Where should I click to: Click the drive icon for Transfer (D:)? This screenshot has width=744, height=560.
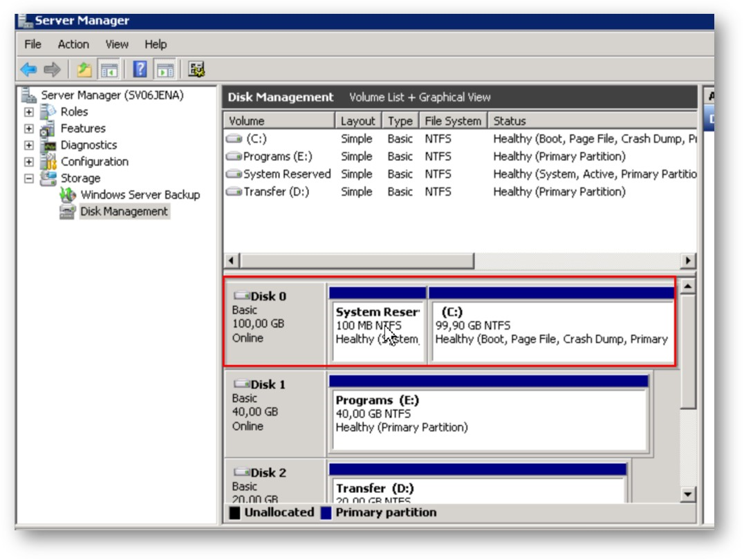[x=234, y=192]
